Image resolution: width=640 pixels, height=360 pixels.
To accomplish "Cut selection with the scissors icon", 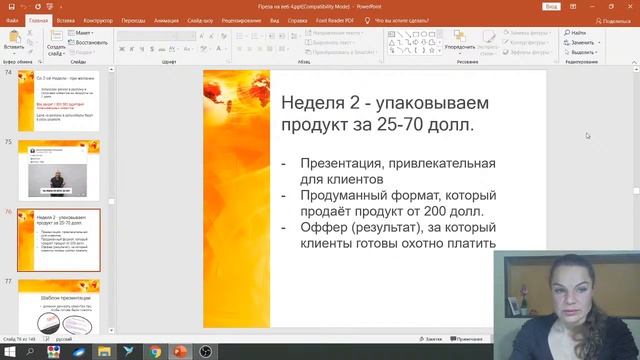I will pyautogui.click(x=30, y=33).
